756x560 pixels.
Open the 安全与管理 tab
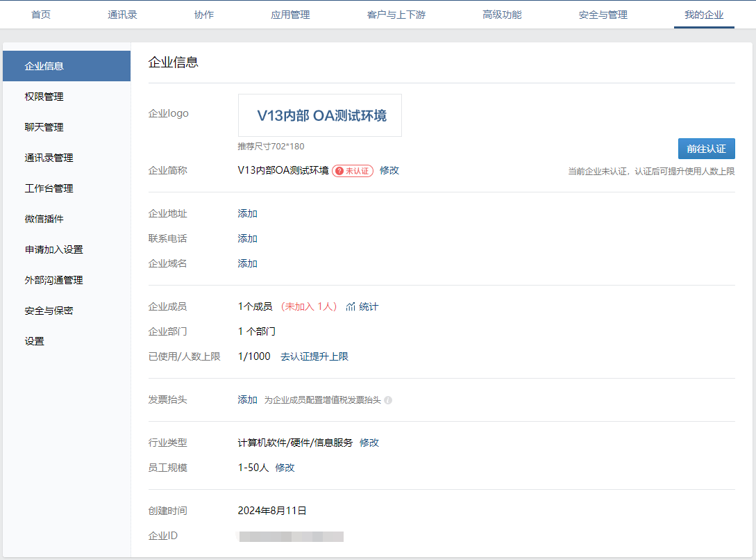[603, 15]
